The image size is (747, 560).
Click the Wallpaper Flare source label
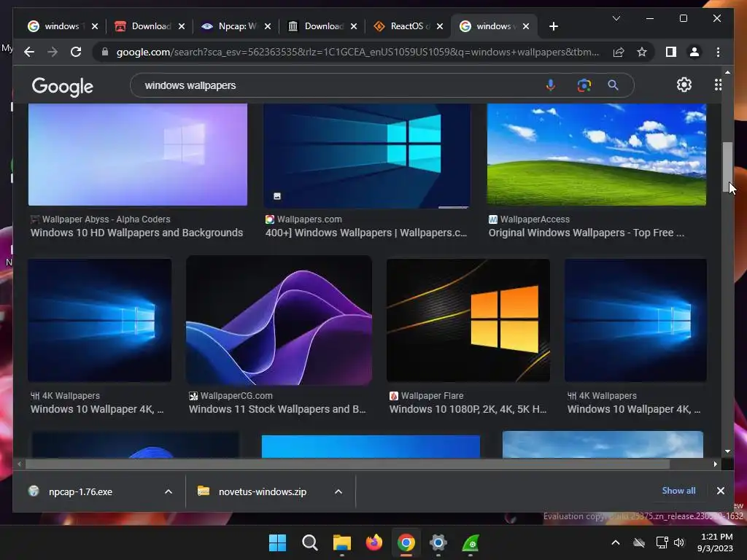click(x=432, y=396)
